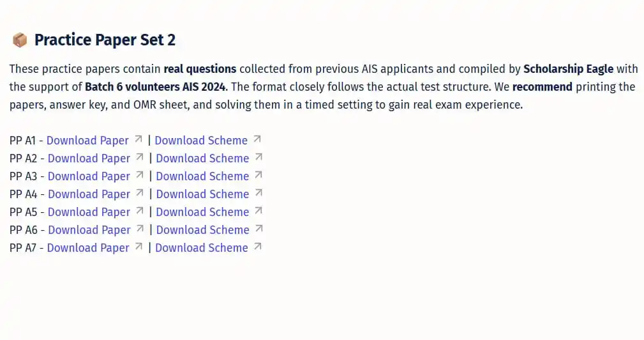Open PP A5 Download Scheme link
Screen dimensions: 644x340
coord(202,212)
